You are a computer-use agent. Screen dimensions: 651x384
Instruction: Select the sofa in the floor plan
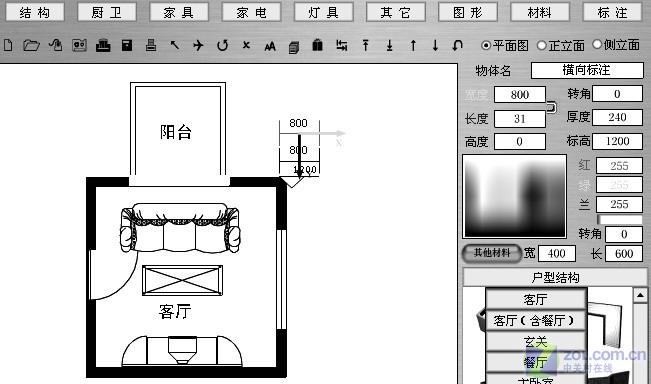tap(180, 228)
